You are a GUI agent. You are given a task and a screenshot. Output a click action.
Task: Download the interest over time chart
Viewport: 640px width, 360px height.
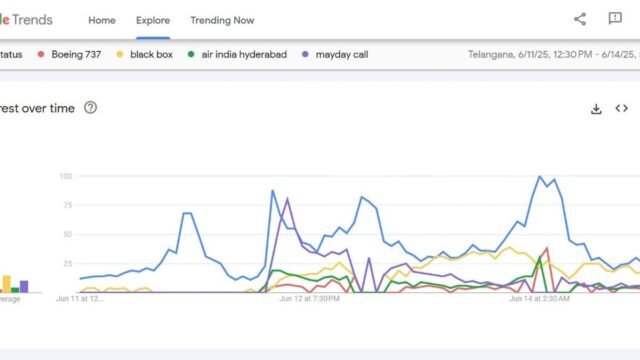coord(596,109)
